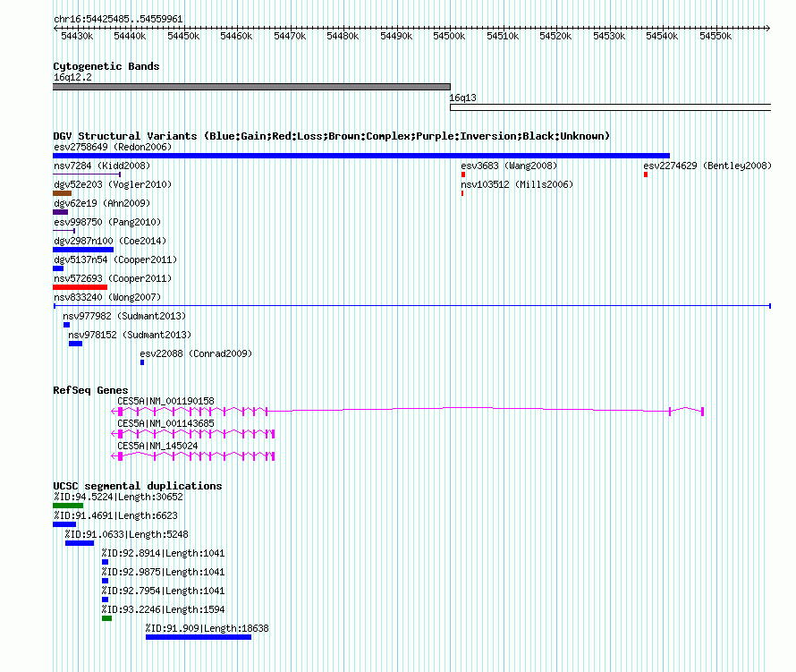Click the 54470k ruler tick label
Image resolution: width=796 pixels, height=672 pixels.
tap(290, 36)
